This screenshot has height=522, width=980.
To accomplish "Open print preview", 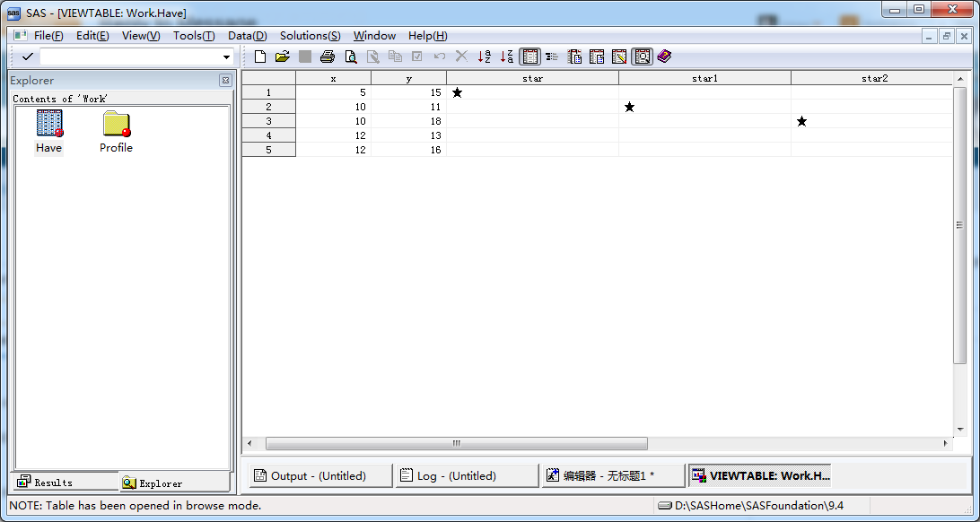I will [x=351, y=56].
